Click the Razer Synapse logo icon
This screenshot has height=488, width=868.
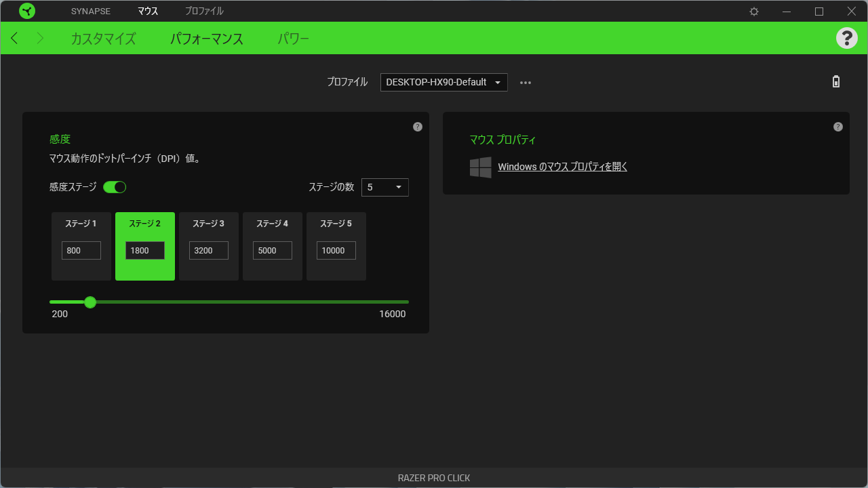[27, 11]
